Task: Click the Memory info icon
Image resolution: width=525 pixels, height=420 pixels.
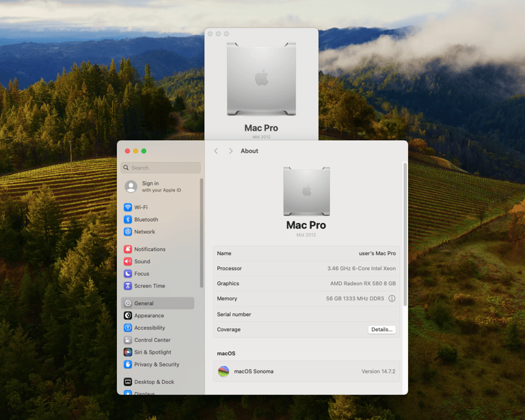Action: pos(392,298)
